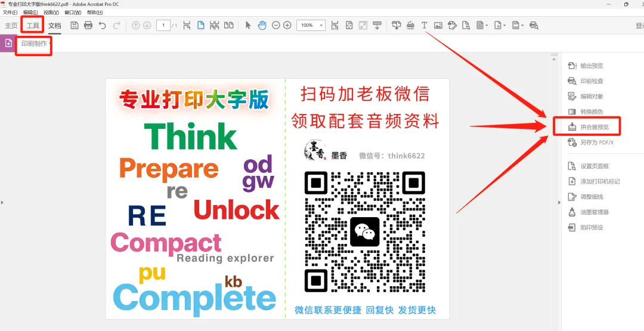Screen dimensions: 644x331
Task: Open 油墨管理器 ink manager
Action: [588, 212]
